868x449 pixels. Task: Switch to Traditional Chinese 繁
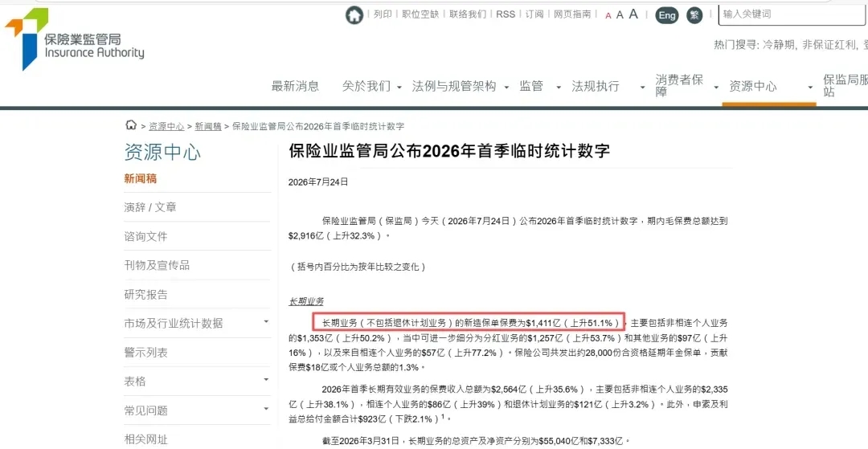point(694,15)
